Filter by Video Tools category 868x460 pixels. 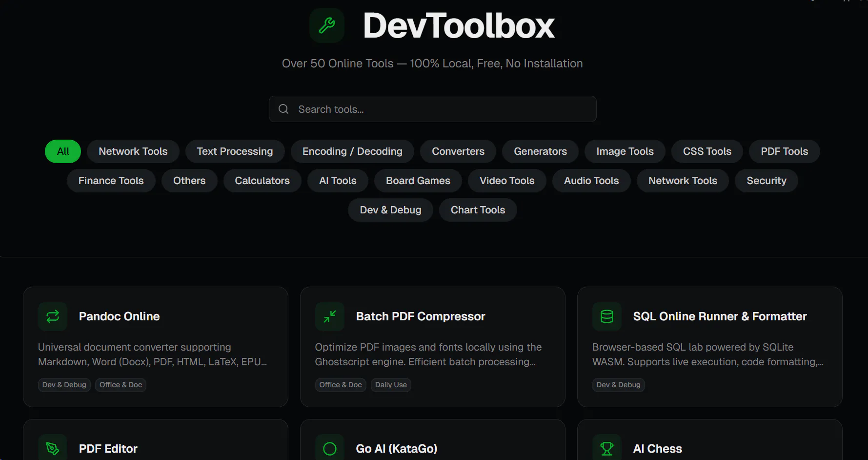pyautogui.click(x=507, y=181)
